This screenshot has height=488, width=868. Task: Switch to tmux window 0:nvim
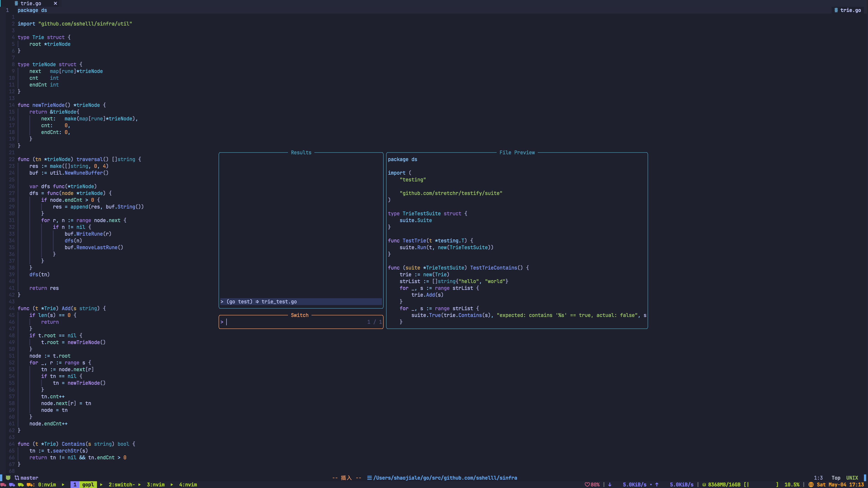(47, 485)
